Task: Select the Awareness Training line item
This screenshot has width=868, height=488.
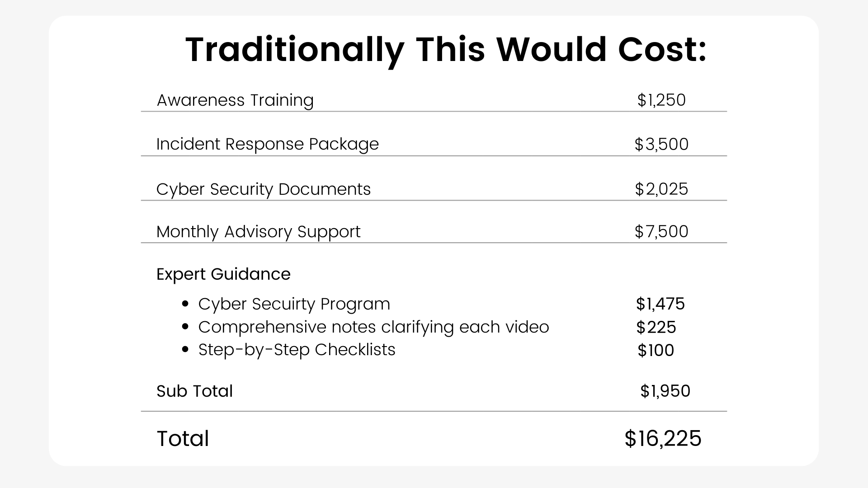Action: [x=235, y=100]
